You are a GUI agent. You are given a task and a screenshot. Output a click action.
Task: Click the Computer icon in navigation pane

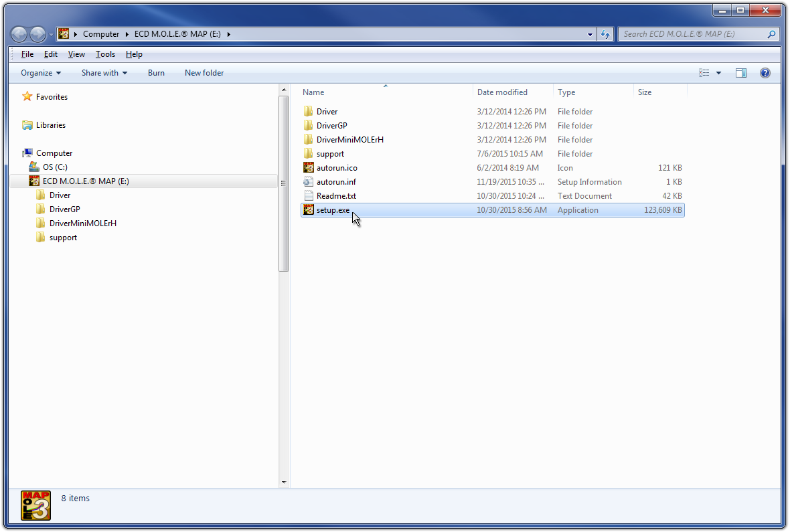(27, 153)
